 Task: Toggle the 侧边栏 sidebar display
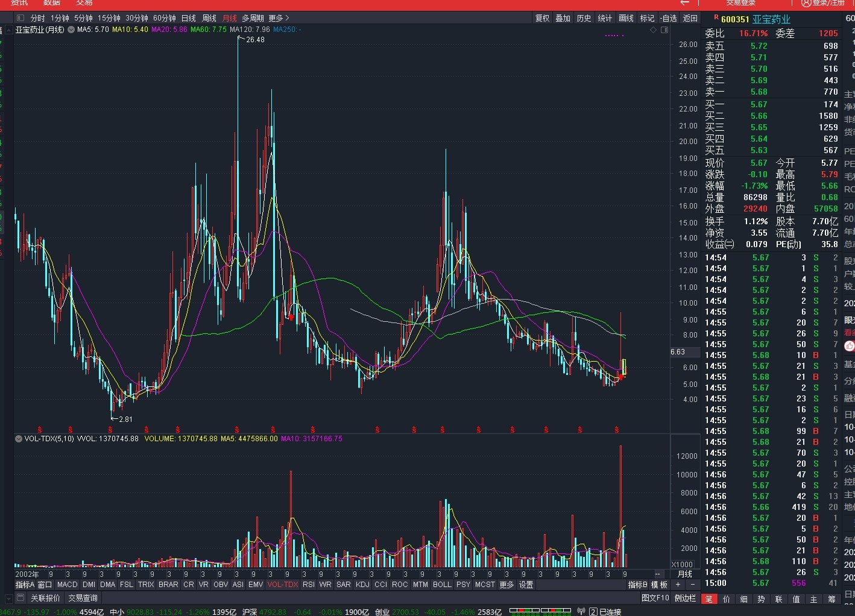pos(685,598)
